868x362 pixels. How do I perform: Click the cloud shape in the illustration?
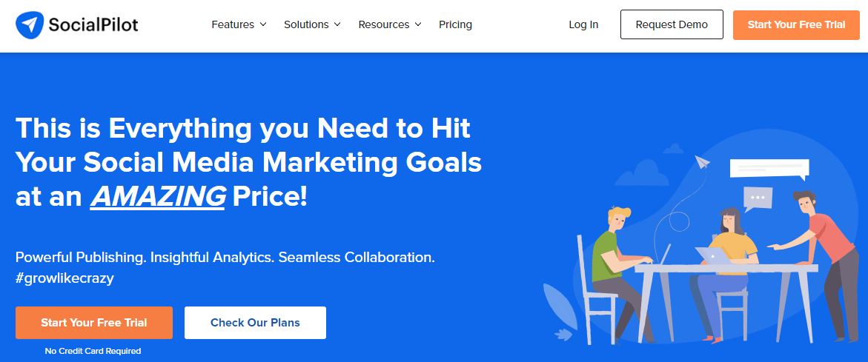pos(642,175)
